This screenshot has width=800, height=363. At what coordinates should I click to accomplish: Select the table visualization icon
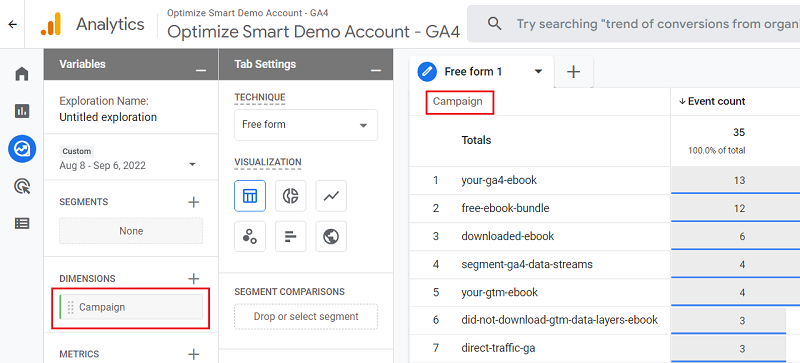pos(250,196)
